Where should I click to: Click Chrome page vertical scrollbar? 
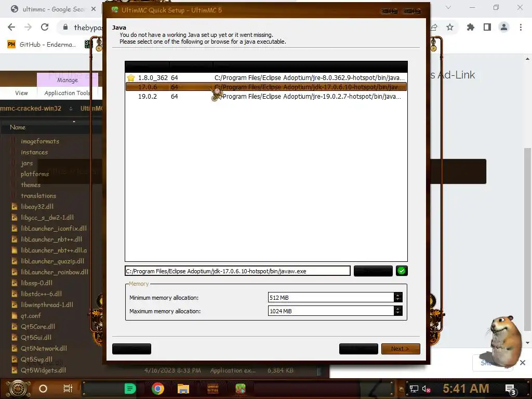click(x=527, y=239)
